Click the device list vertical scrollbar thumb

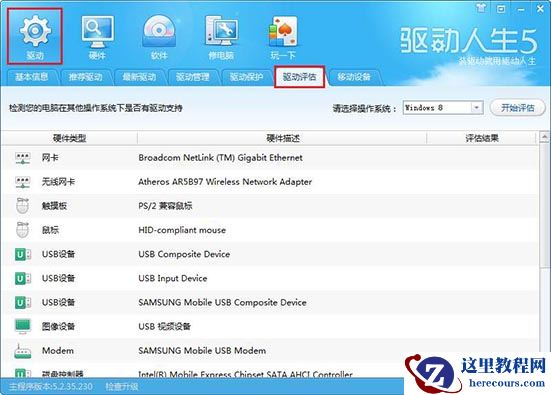click(x=544, y=205)
